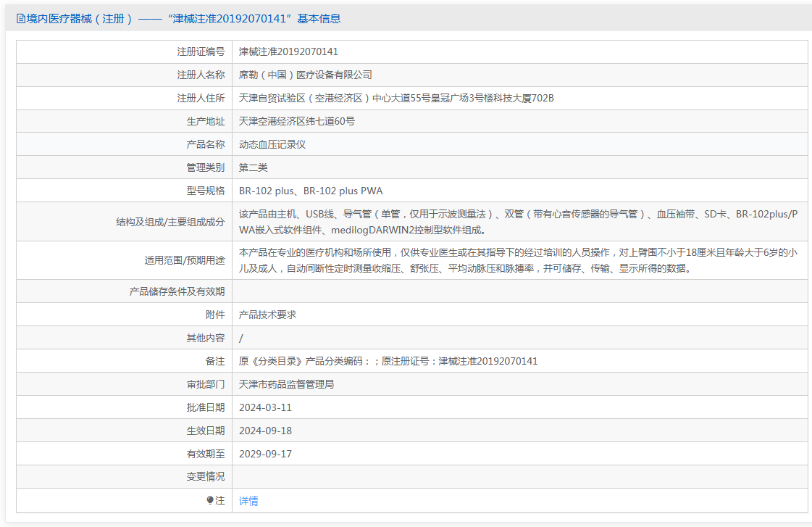Click the 注册人名称 label

201,75
